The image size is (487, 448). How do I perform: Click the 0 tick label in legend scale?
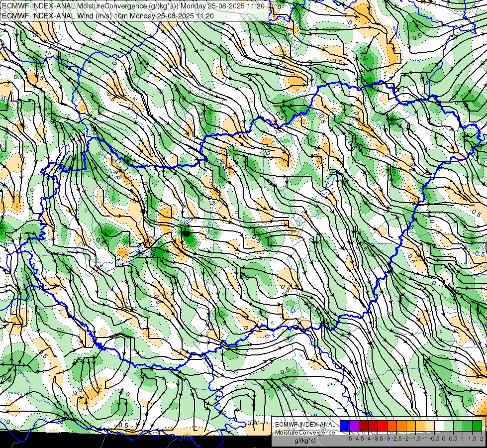[444, 439]
